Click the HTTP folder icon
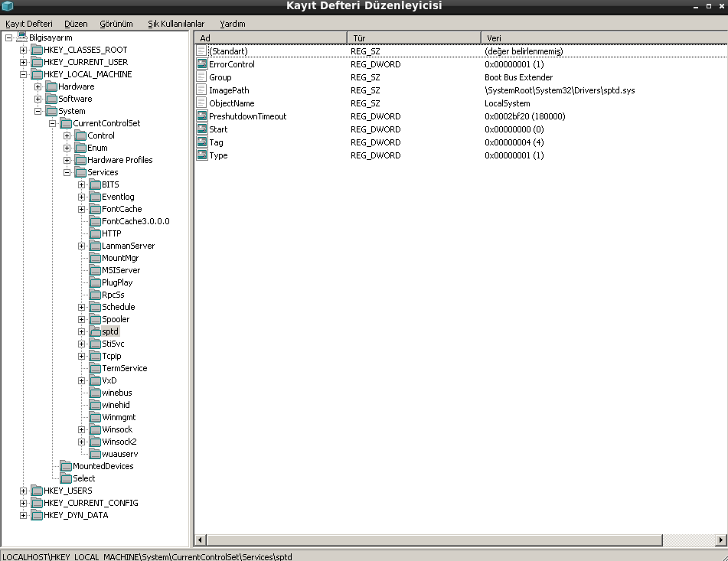This screenshot has width=728, height=561. tap(95, 234)
